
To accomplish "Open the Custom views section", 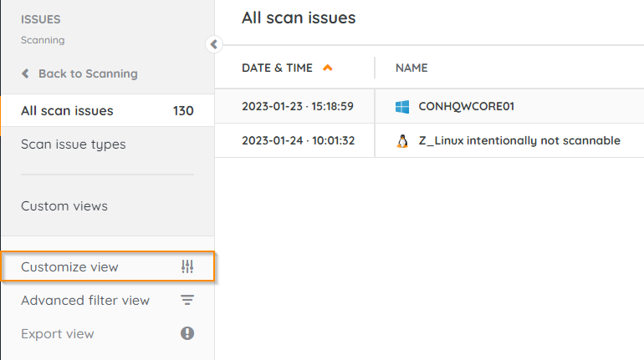I will tap(64, 205).
